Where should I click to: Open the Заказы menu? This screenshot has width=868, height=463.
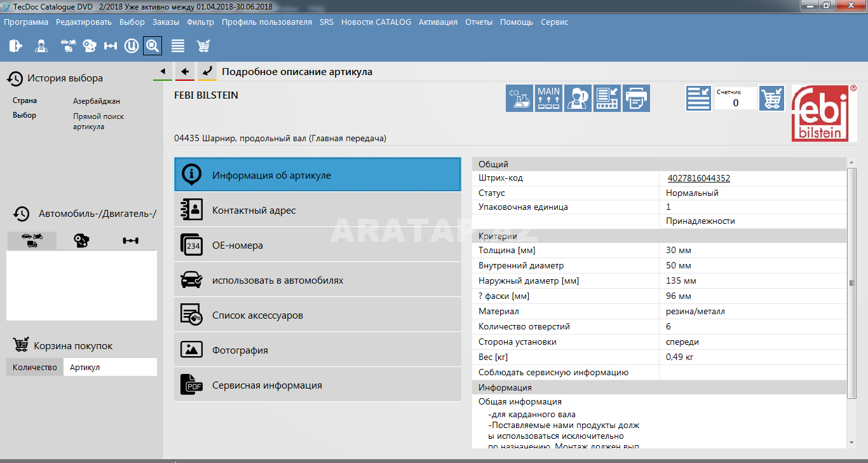[x=166, y=22]
